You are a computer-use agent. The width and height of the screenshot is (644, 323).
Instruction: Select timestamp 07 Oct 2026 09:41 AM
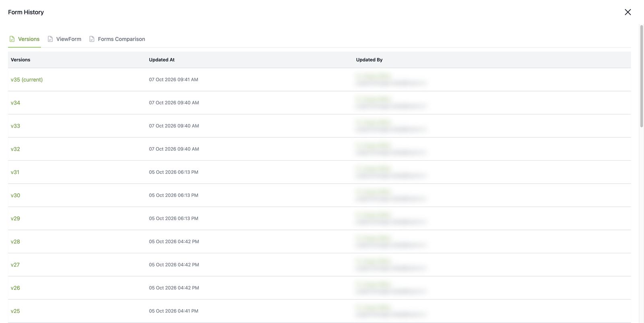173,80
